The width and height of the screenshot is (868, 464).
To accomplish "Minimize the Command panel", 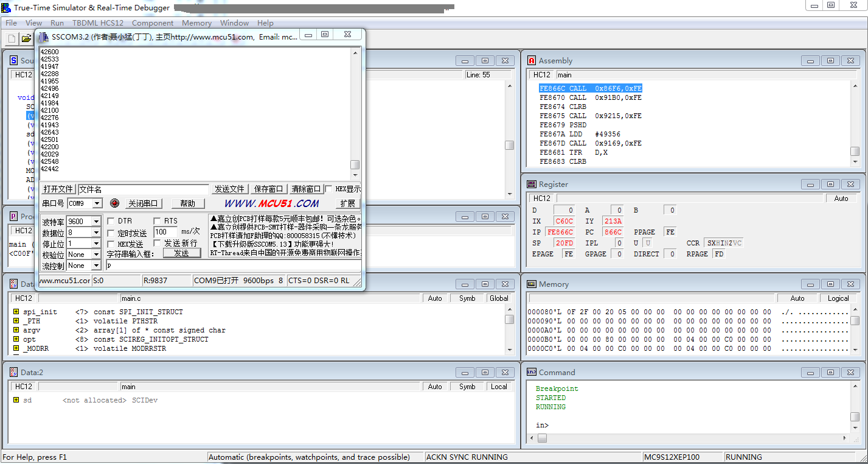I will pyautogui.click(x=810, y=372).
